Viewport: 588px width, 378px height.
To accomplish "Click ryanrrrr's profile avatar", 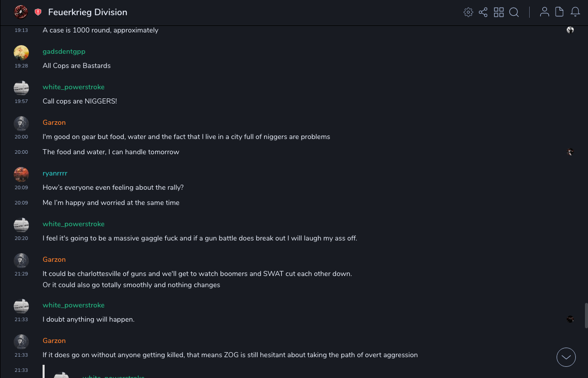I will (x=21, y=175).
